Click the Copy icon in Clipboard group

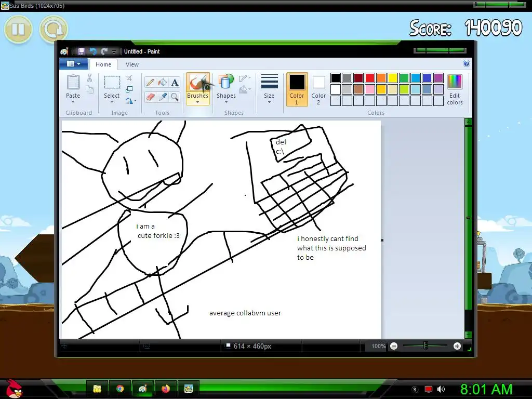pyautogui.click(x=89, y=89)
